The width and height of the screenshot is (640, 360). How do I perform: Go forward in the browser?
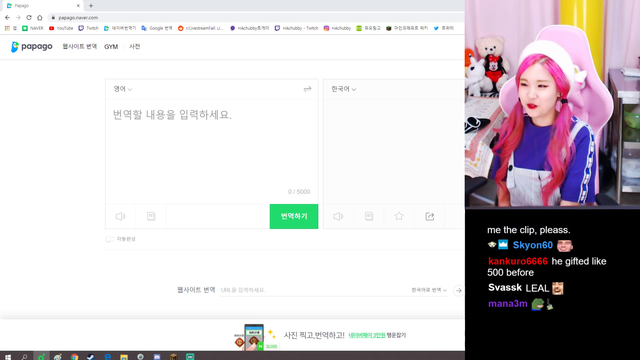click(x=18, y=18)
